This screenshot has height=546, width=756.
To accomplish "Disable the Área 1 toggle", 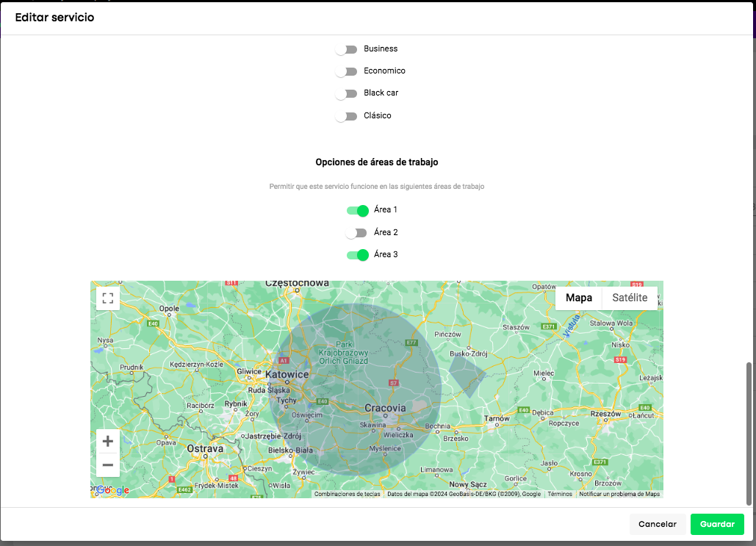I will [x=357, y=210].
